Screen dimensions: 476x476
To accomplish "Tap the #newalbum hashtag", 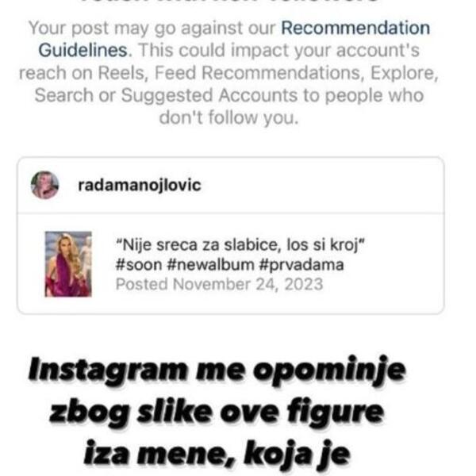I will coord(210,265).
